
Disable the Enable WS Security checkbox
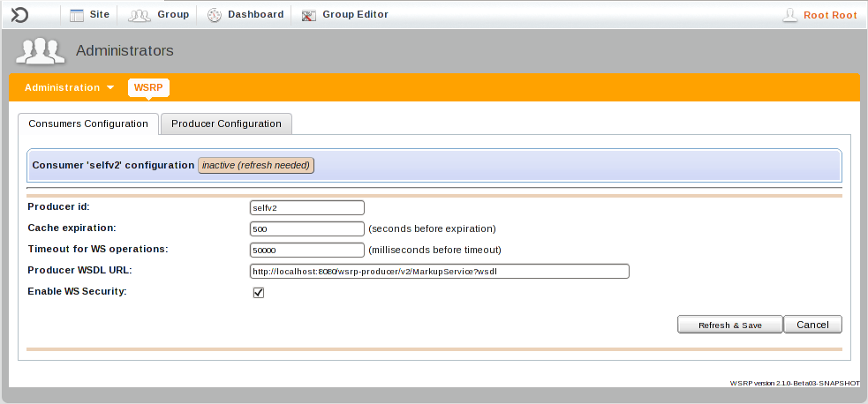[259, 293]
